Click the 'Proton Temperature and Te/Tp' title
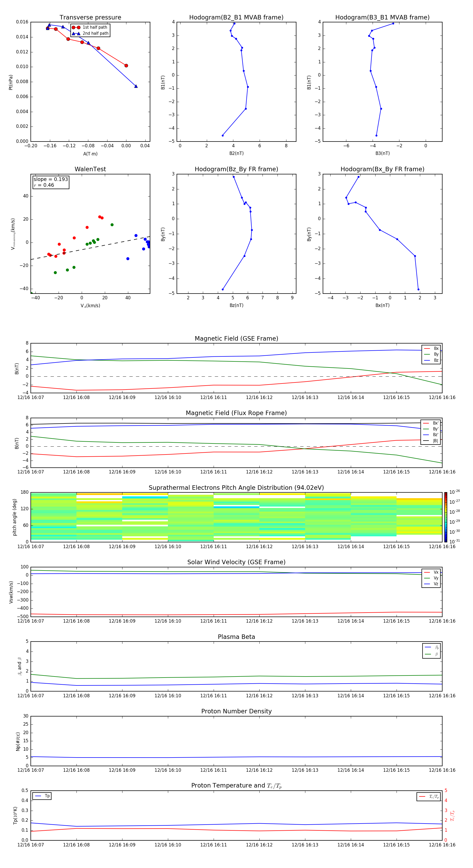This screenshot has width=473, height=868. click(x=236, y=785)
